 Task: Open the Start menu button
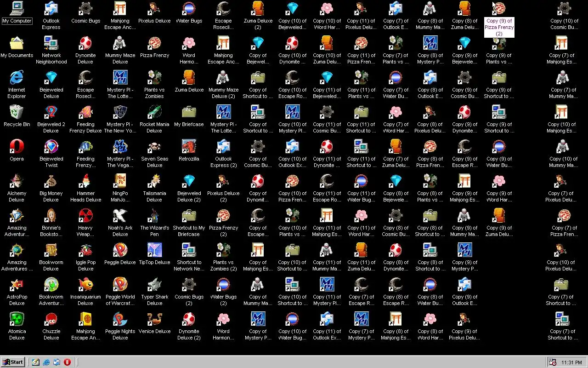coord(12,362)
